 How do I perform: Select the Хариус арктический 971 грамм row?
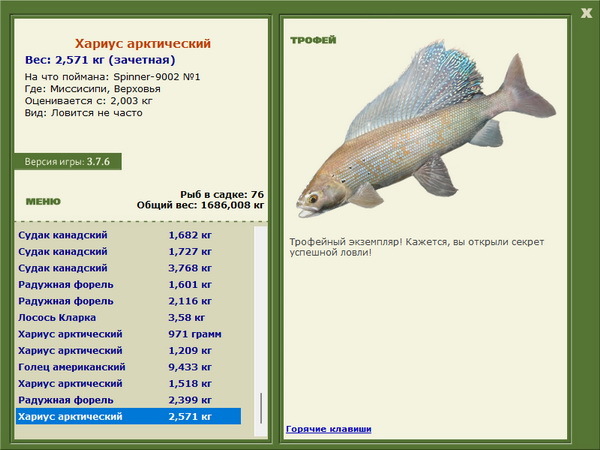pyautogui.click(x=129, y=334)
